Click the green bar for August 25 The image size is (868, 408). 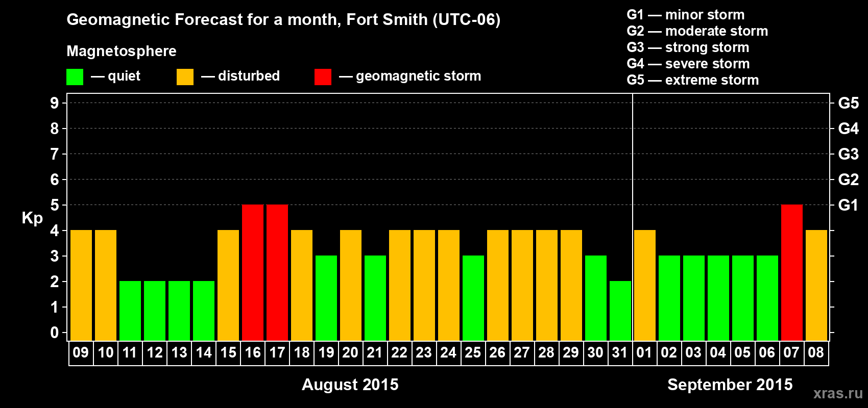tap(473, 298)
